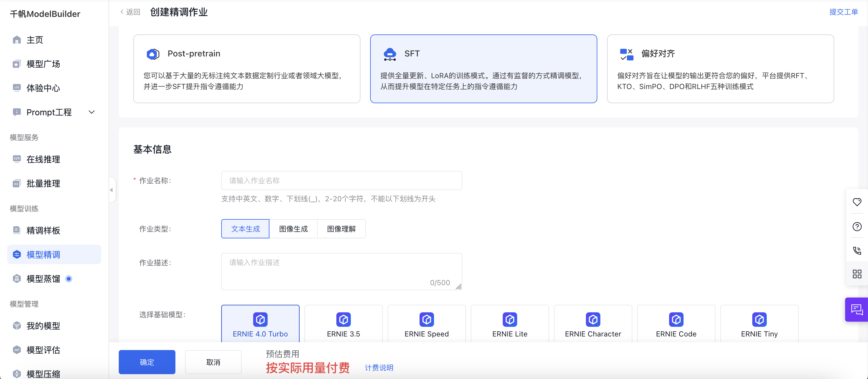
Task: Expand the Prompt工程 menu chevron
Action: coord(92,112)
